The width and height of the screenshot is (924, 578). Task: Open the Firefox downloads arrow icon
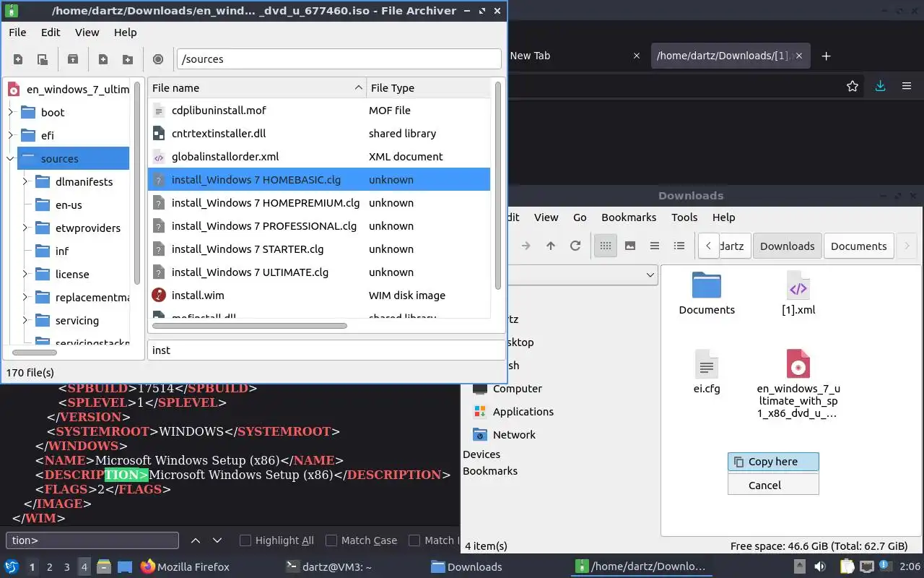(880, 86)
